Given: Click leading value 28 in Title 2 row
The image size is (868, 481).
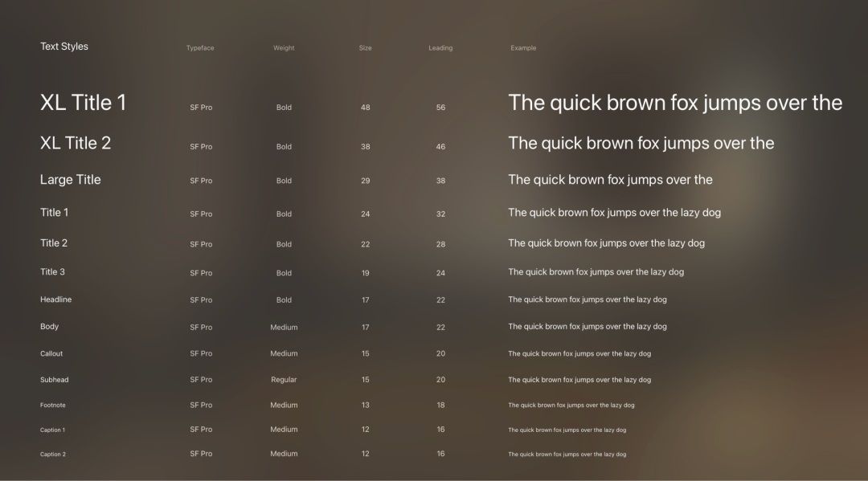Looking at the screenshot, I should tap(440, 244).
